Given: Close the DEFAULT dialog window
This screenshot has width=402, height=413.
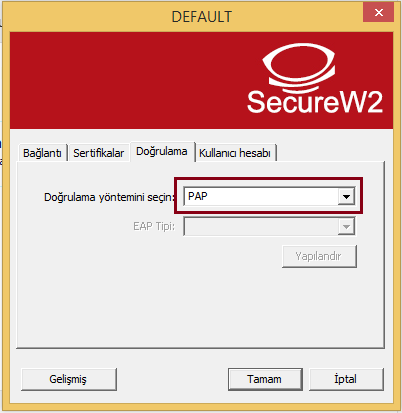Looking at the screenshot, I should (379, 13).
